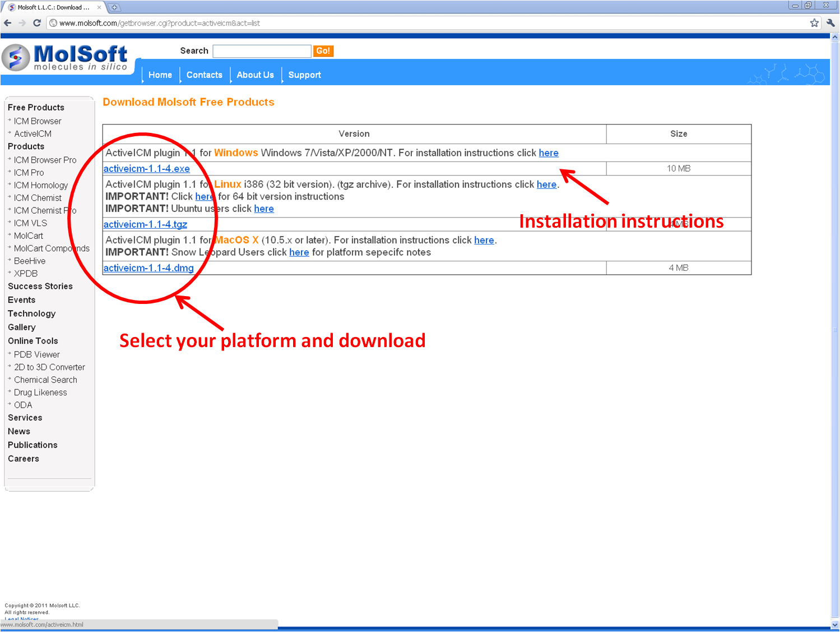The width and height of the screenshot is (840, 632).
Task: Click the 4 MB size cell for dmg
Action: click(x=679, y=268)
